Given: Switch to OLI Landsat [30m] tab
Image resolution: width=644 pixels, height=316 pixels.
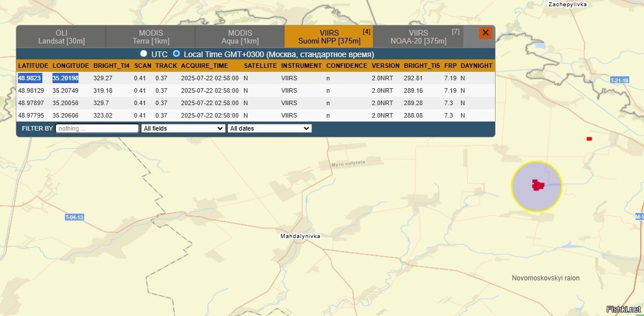Looking at the screenshot, I should pyautogui.click(x=61, y=37).
